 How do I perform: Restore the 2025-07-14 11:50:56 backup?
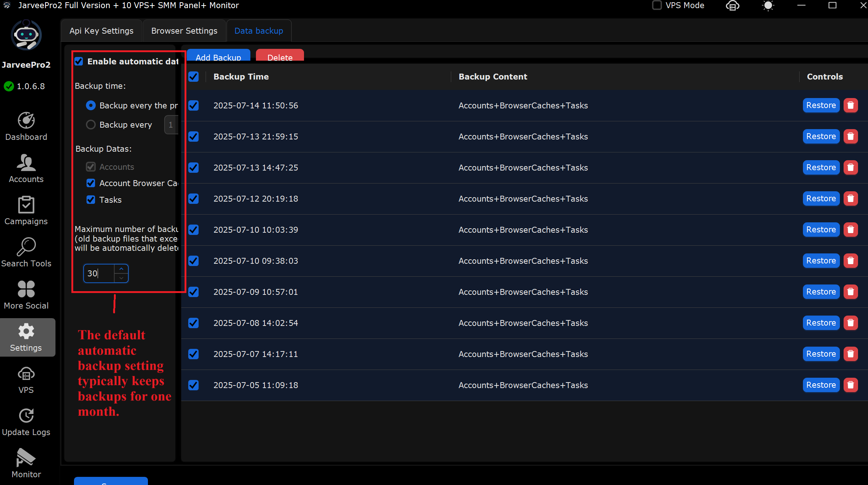[x=821, y=105]
